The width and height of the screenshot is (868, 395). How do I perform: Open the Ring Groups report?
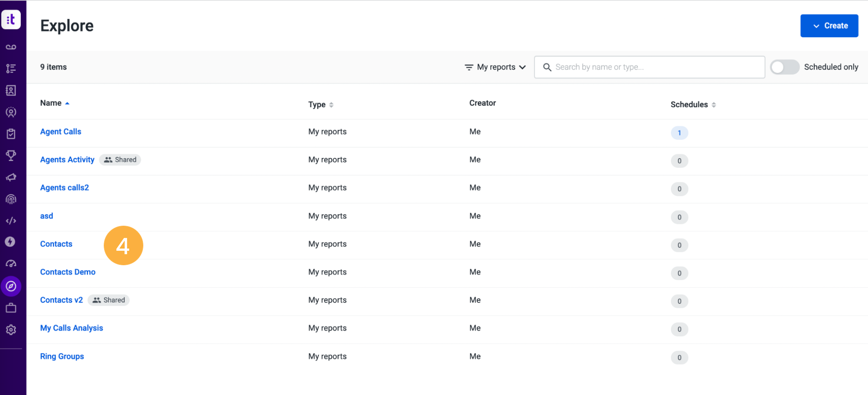62,356
